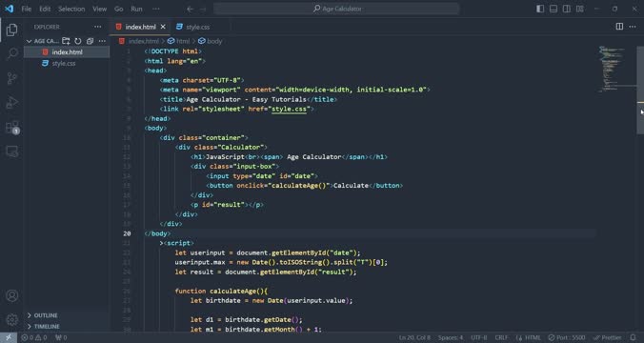Click html breadcrumb segment
Image resolution: width=644 pixels, height=343 pixels.
point(183,41)
